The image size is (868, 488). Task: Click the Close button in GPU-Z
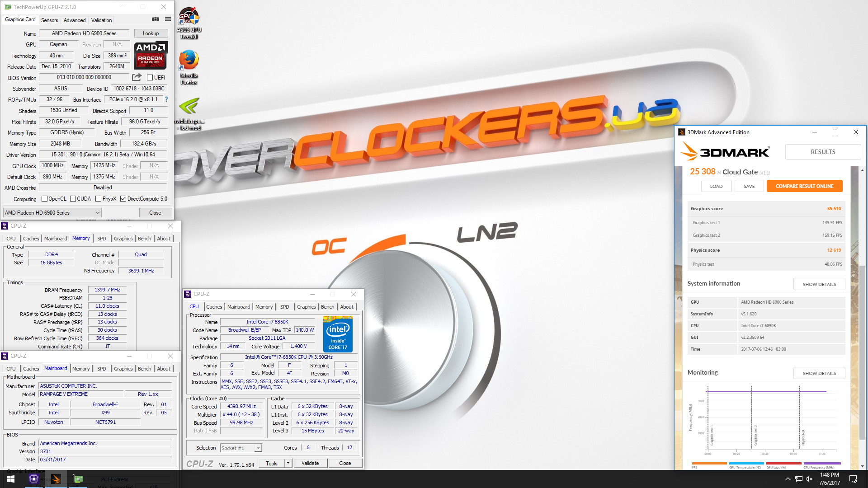[155, 213]
